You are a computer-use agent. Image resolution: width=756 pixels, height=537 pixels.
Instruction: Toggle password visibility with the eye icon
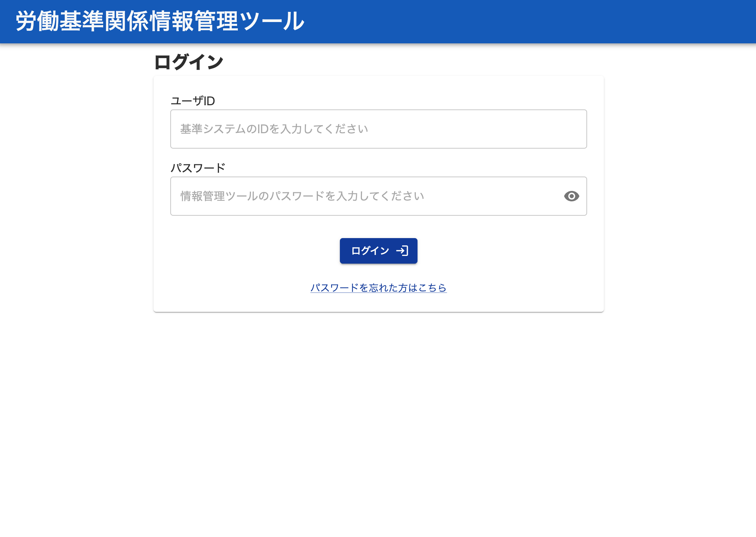[571, 196]
